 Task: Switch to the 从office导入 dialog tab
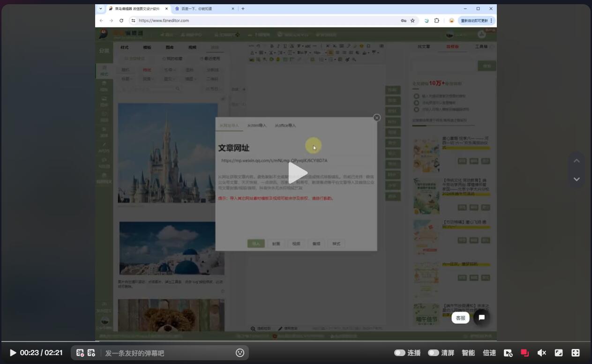click(x=285, y=126)
